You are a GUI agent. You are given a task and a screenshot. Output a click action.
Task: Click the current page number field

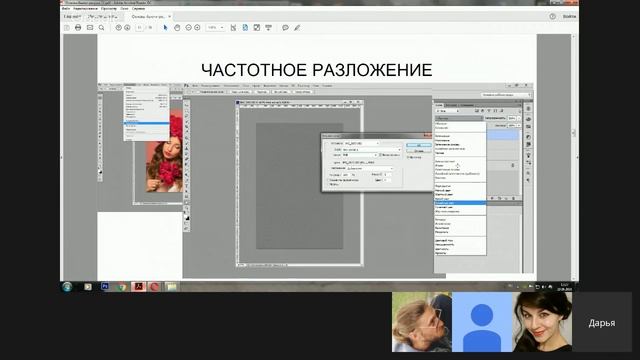pyautogui.click(x=140, y=28)
